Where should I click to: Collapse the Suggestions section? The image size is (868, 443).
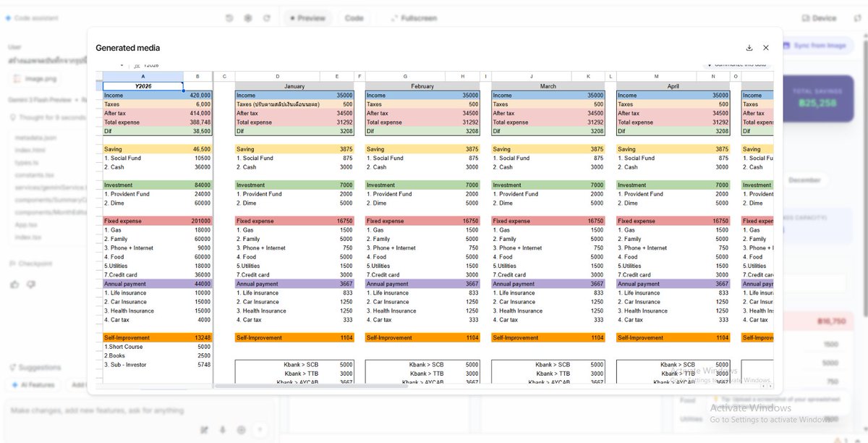point(38,367)
